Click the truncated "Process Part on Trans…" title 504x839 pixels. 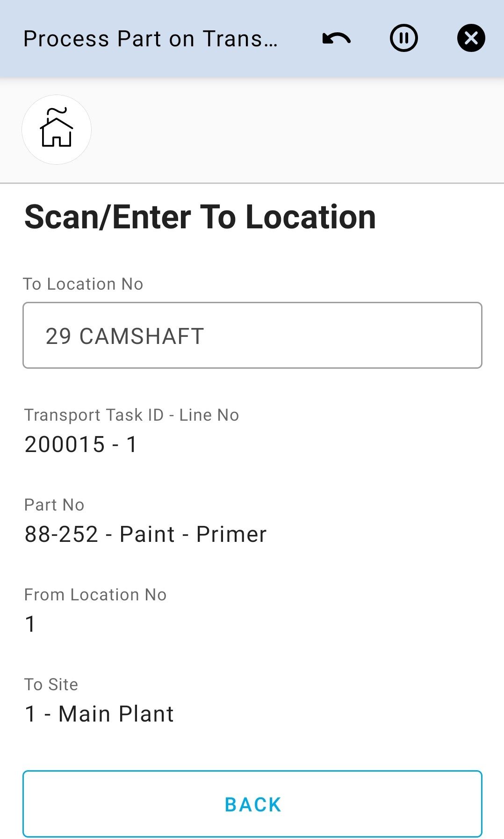(151, 39)
